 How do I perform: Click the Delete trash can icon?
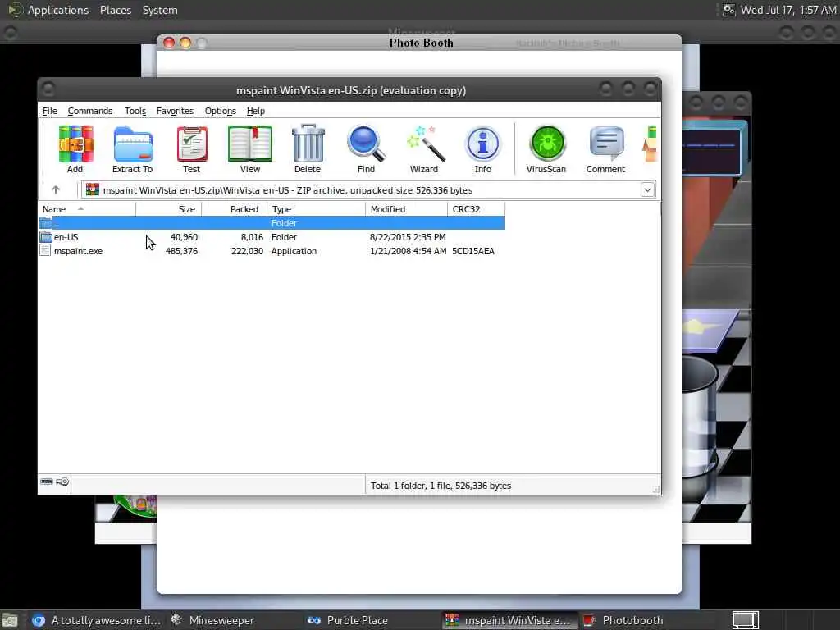(308, 143)
